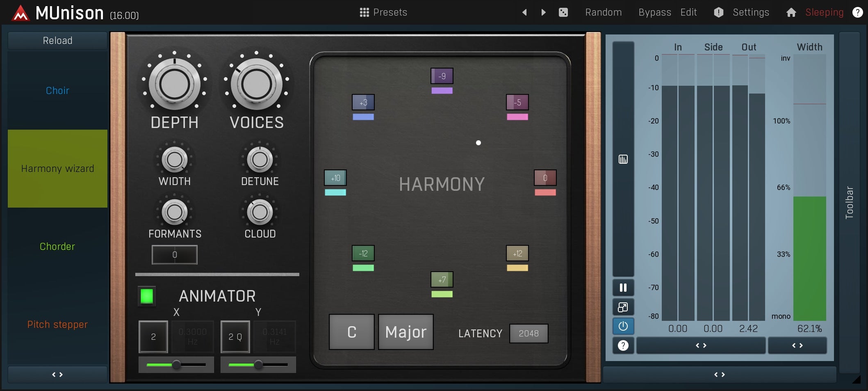Toggle the Animator green enable button
This screenshot has height=391, width=868.
click(x=147, y=296)
